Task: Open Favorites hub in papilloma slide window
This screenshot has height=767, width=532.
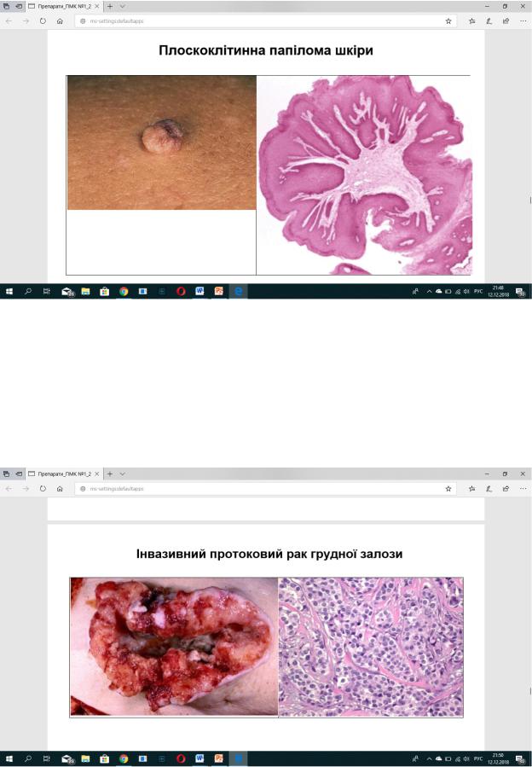Action: (471, 21)
